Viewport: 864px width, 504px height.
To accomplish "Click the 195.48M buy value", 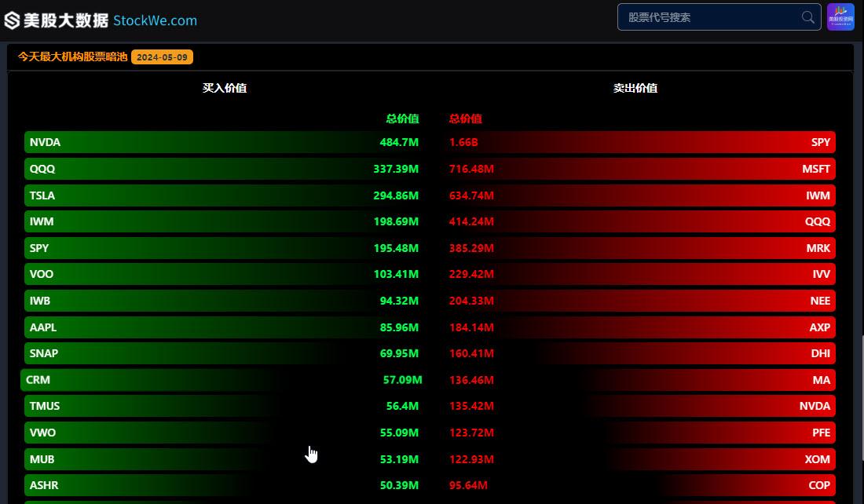I will [396, 248].
